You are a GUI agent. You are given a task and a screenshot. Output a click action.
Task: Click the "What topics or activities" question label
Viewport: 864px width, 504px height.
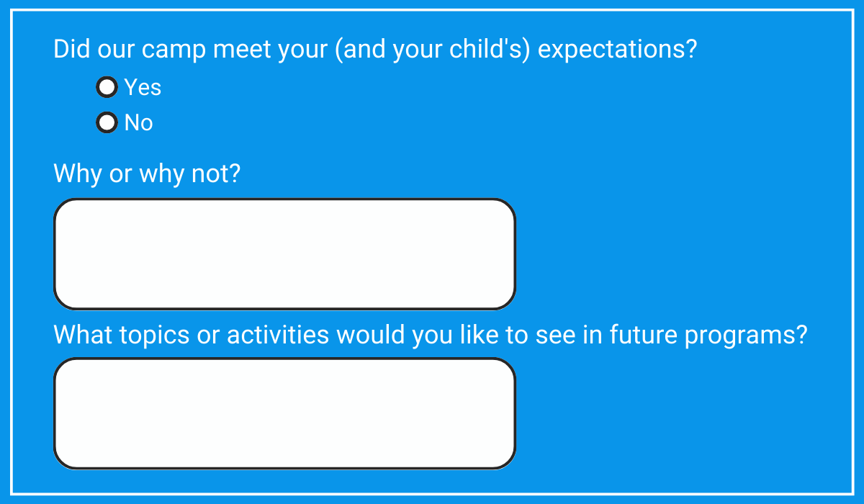point(430,335)
